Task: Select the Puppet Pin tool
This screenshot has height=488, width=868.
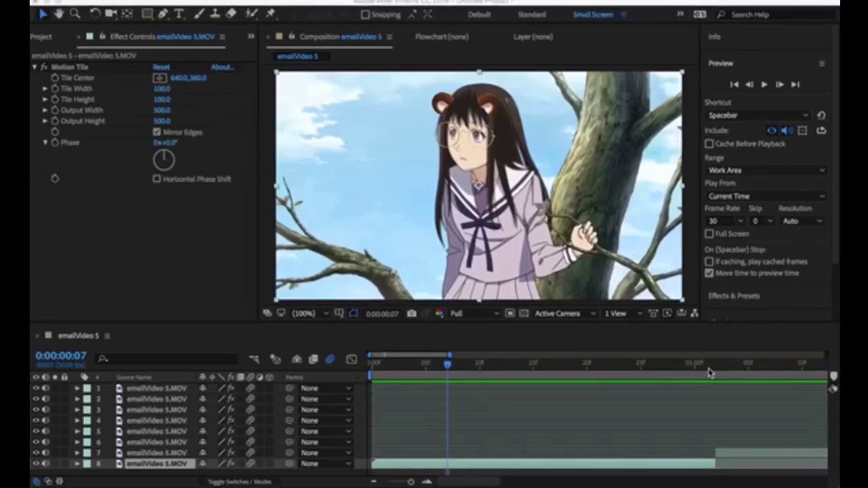Action: click(x=270, y=14)
